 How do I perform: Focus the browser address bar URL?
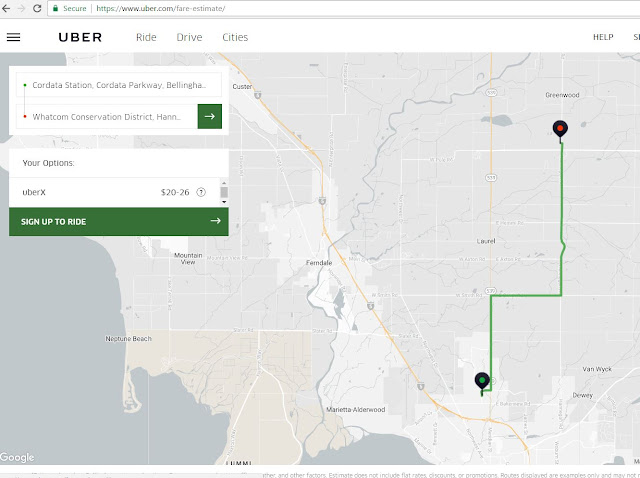[x=161, y=8]
